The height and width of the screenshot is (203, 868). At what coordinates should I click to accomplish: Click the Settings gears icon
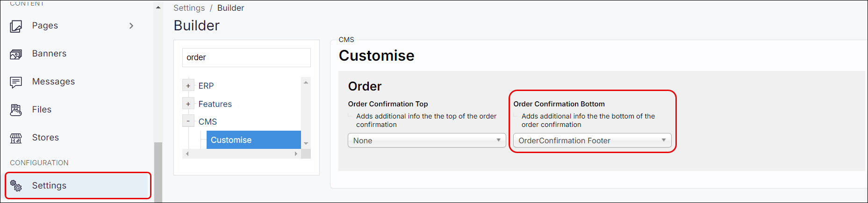point(16,186)
